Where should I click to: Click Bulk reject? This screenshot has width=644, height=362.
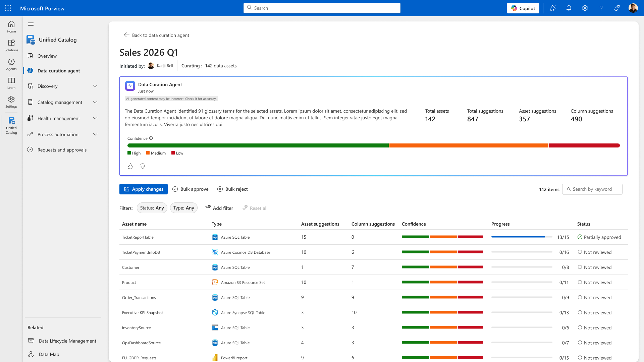tap(232, 189)
